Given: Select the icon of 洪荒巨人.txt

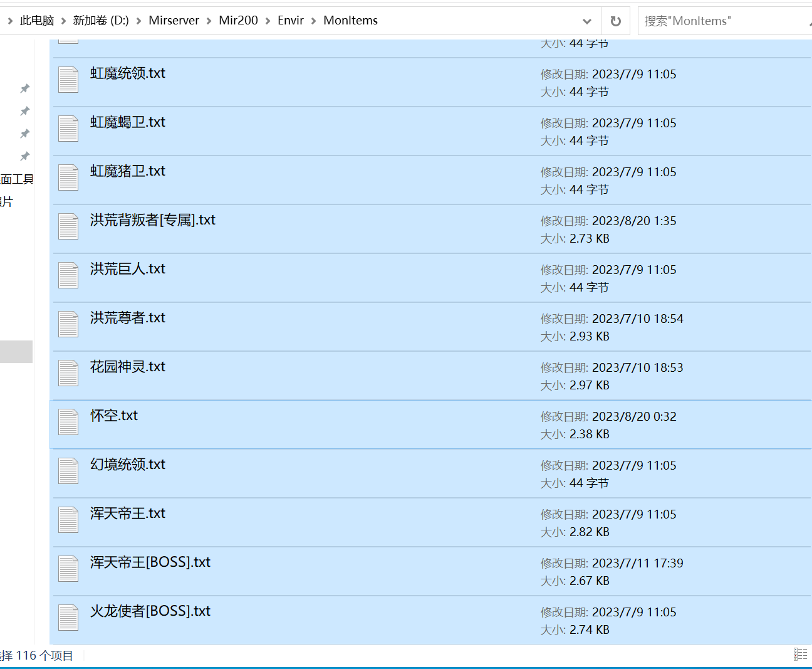Looking at the screenshot, I should (x=68, y=275).
